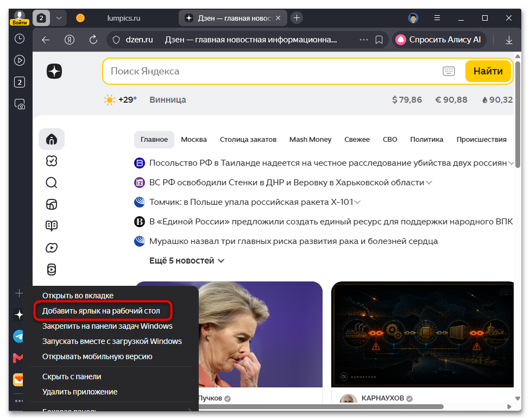Open the browser hamburger menu
Viewport: 530px width, 420px height.
[437, 18]
